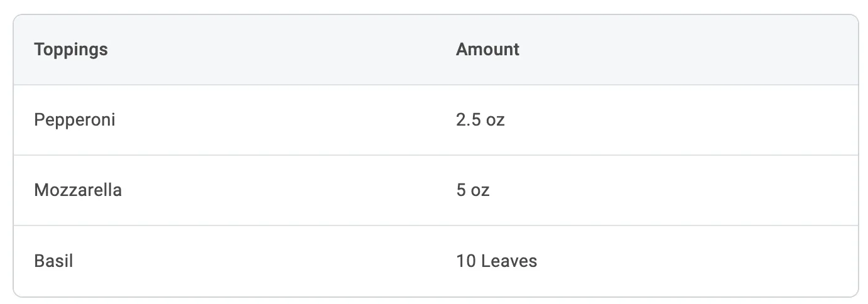Viewport: 868px width, 304px height.
Task: Click the 2.5 oz amount cell
Action: (480, 120)
